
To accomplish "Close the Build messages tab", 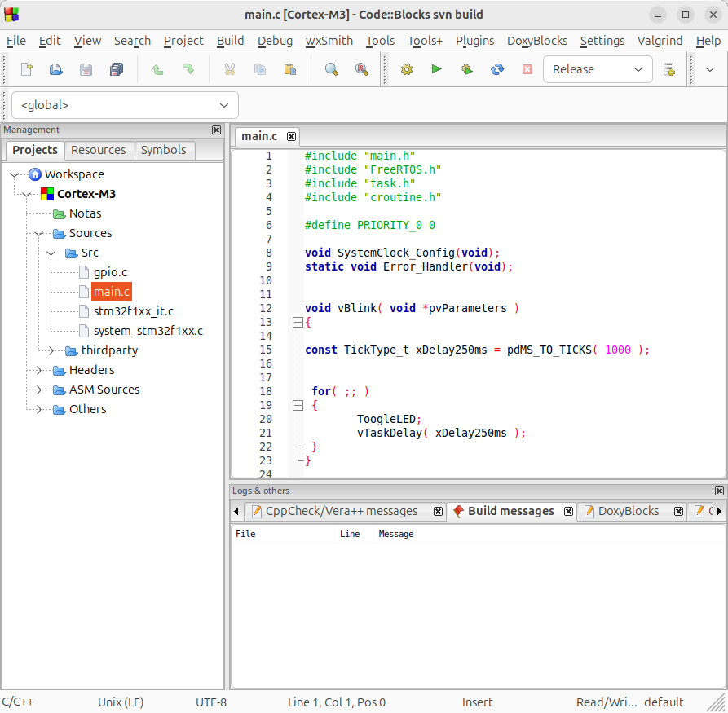I will tap(568, 511).
